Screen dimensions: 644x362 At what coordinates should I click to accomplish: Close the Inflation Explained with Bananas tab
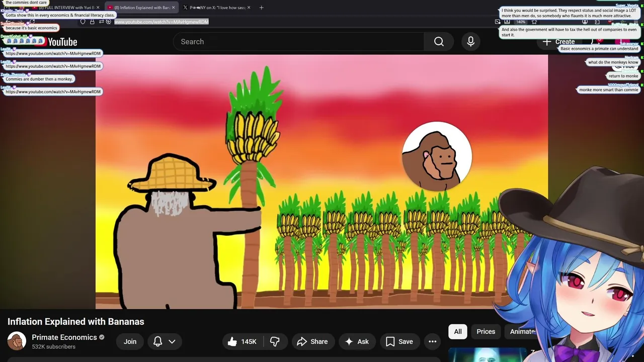point(173,8)
